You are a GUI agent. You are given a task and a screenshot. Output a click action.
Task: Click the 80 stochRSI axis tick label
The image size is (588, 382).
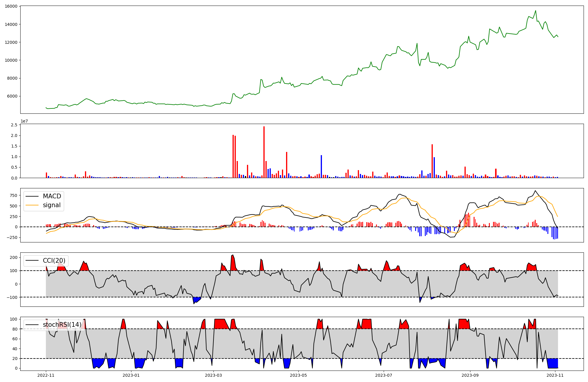[15, 329]
